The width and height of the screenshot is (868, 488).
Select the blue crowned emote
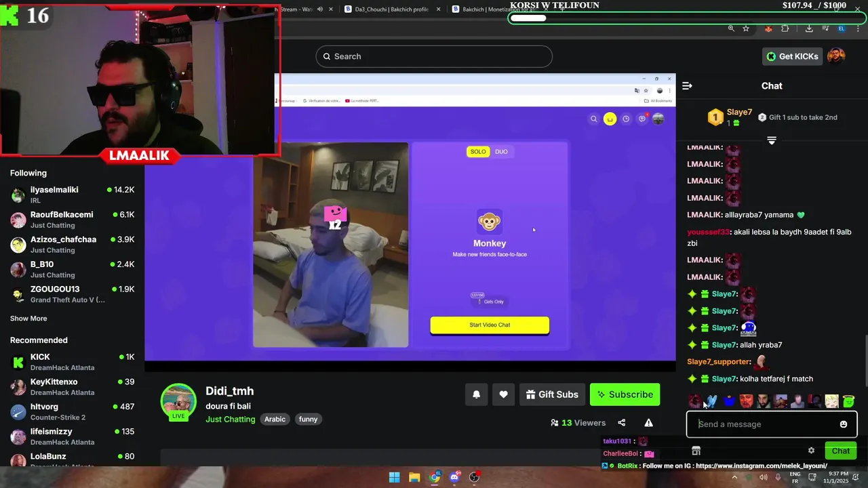click(x=729, y=402)
